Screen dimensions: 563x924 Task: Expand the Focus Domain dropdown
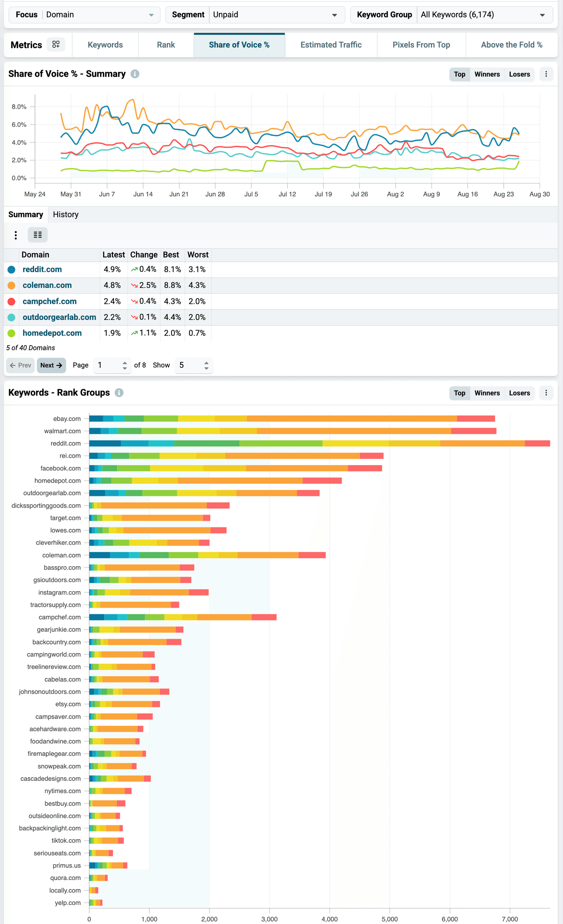[84, 15]
